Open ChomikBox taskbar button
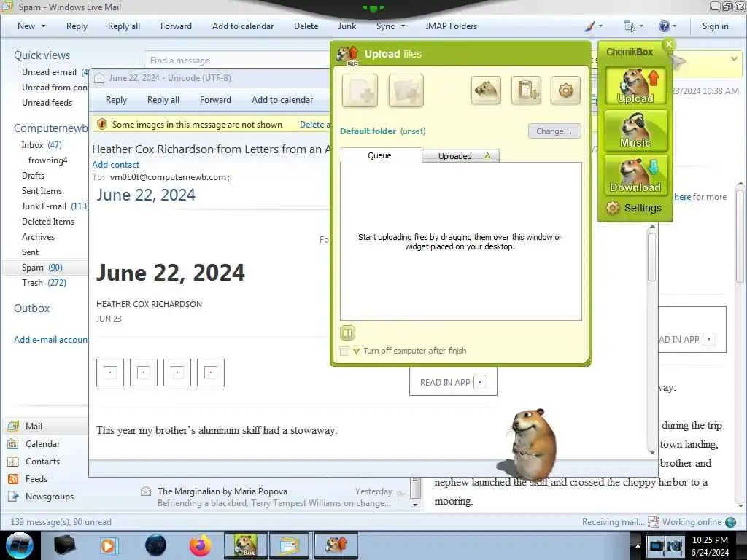This screenshot has height=560, width=747. [x=245, y=545]
